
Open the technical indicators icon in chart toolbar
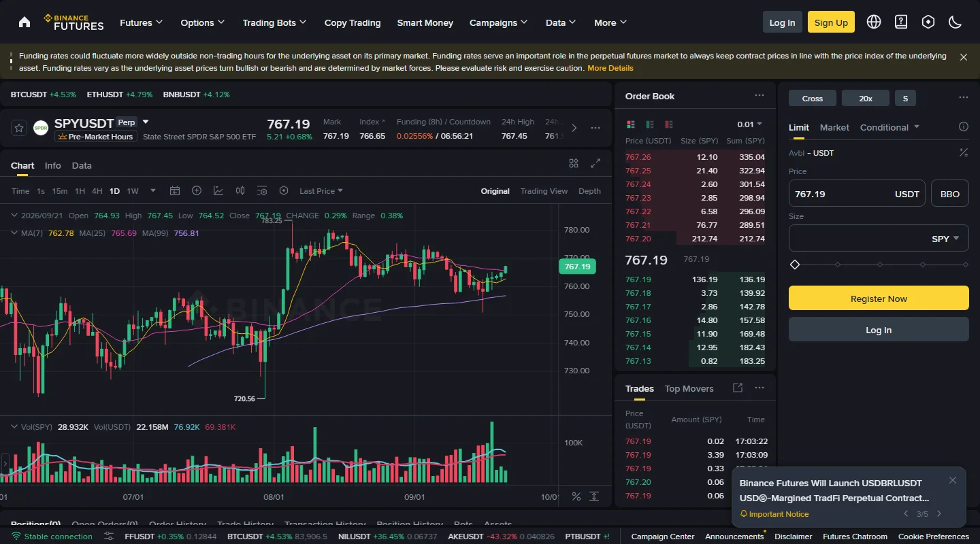pyautogui.click(x=218, y=191)
